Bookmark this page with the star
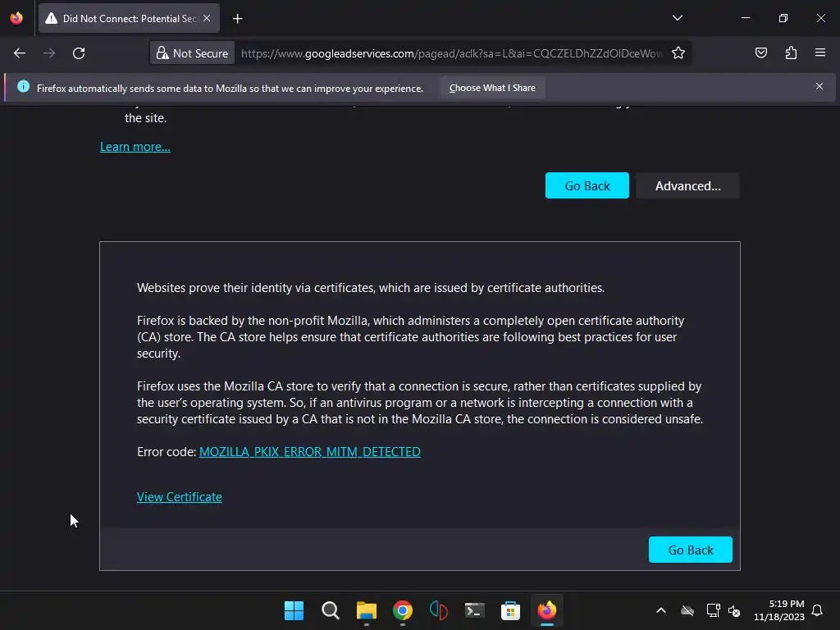Screen dimensions: 840x630 (678, 53)
